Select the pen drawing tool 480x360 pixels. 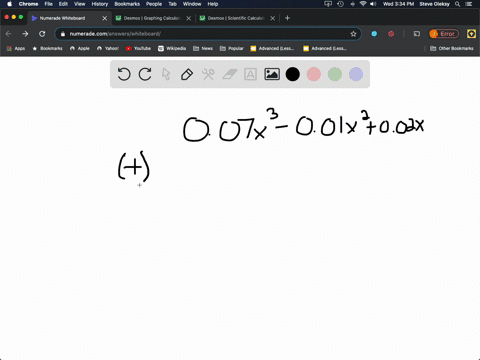(187, 74)
